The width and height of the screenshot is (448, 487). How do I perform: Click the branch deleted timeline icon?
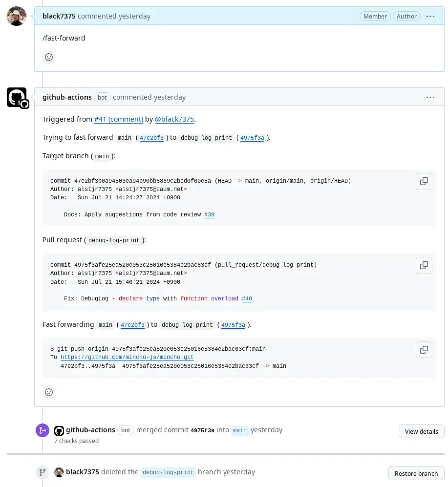tap(43, 472)
